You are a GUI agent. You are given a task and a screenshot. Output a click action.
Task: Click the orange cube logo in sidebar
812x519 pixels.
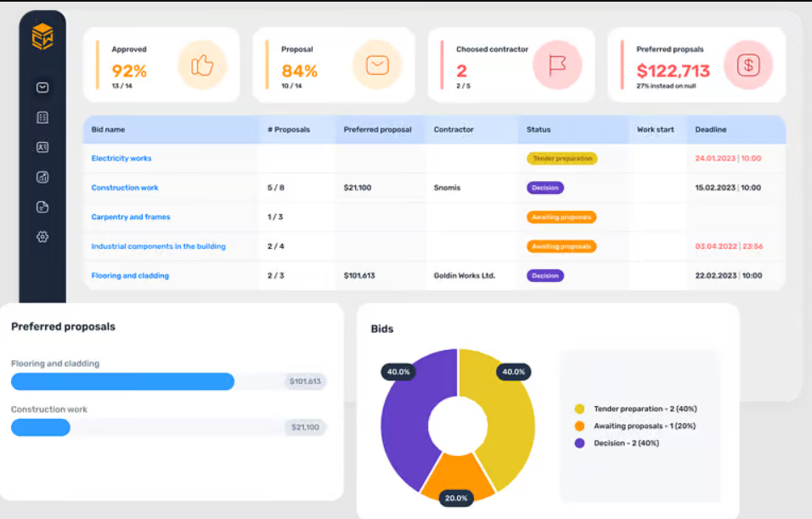click(42, 37)
